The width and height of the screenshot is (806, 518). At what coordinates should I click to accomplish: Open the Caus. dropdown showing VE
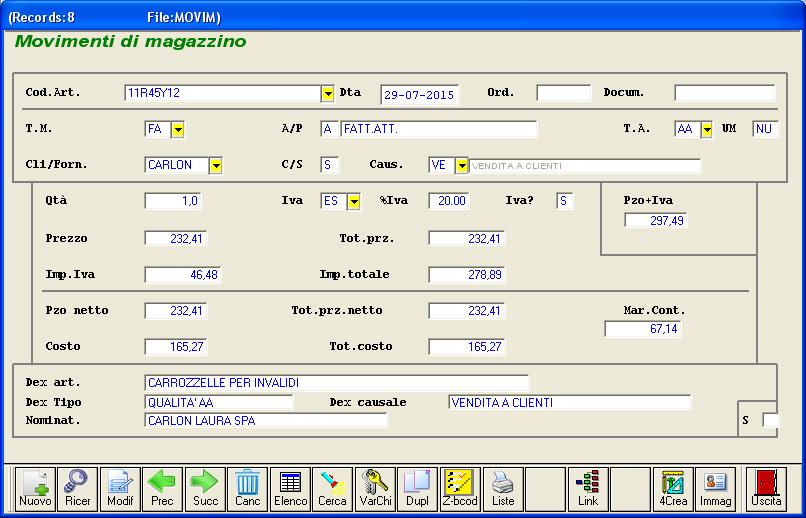[x=461, y=166]
